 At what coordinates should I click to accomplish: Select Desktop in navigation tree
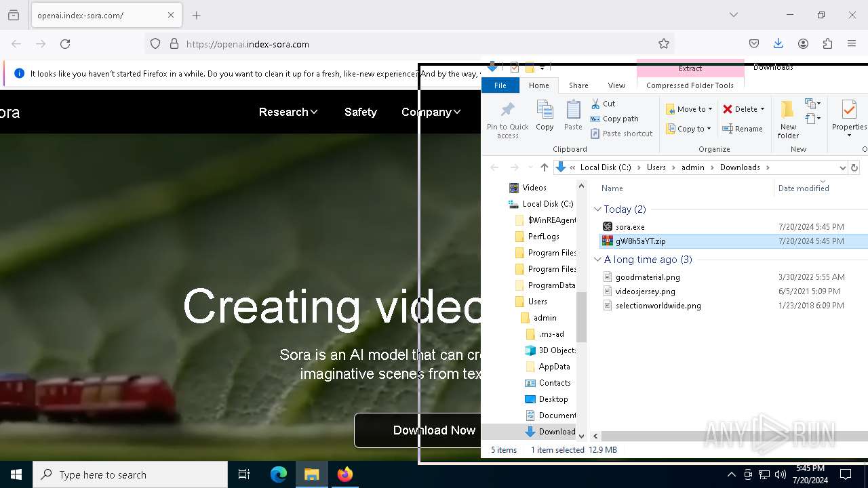553,399
